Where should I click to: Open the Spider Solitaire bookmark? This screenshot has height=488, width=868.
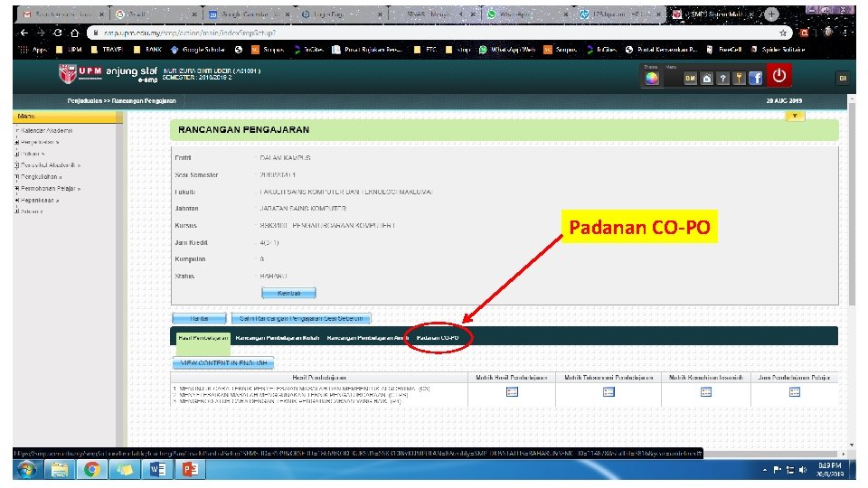pyautogui.click(x=778, y=50)
